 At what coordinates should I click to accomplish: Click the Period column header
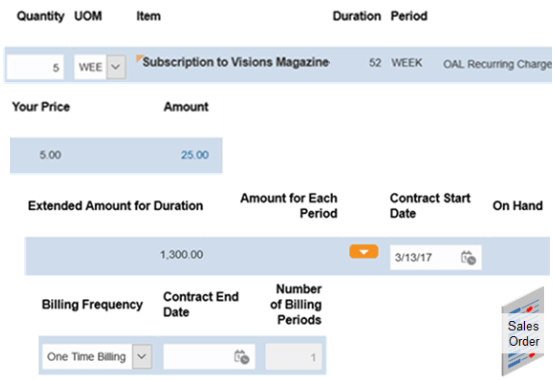(x=409, y=16)
